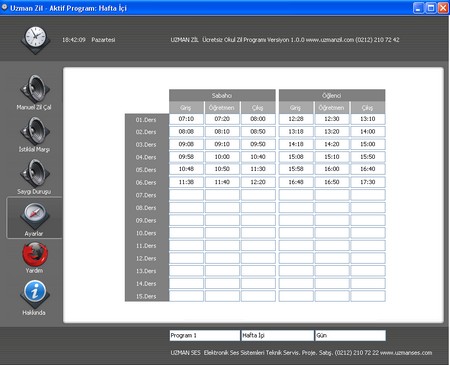Select Öğlenci Çıkış cell showing 17:30
Viewport: 450px width, 365px height.
(368, 182)
